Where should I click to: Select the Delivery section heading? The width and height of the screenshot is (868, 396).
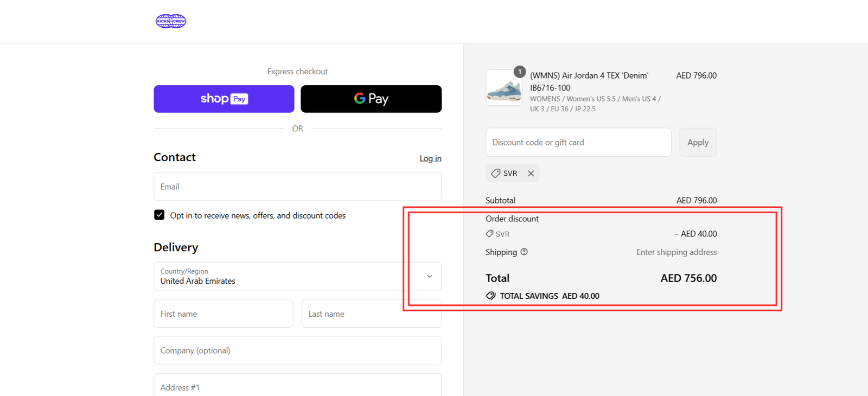click(x=176, y=247)
